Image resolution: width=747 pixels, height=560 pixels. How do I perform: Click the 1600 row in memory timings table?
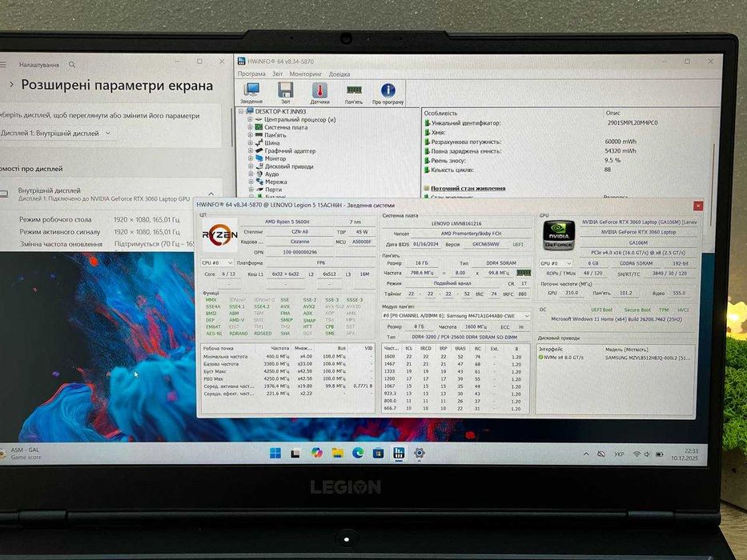[x=455, y=356]
